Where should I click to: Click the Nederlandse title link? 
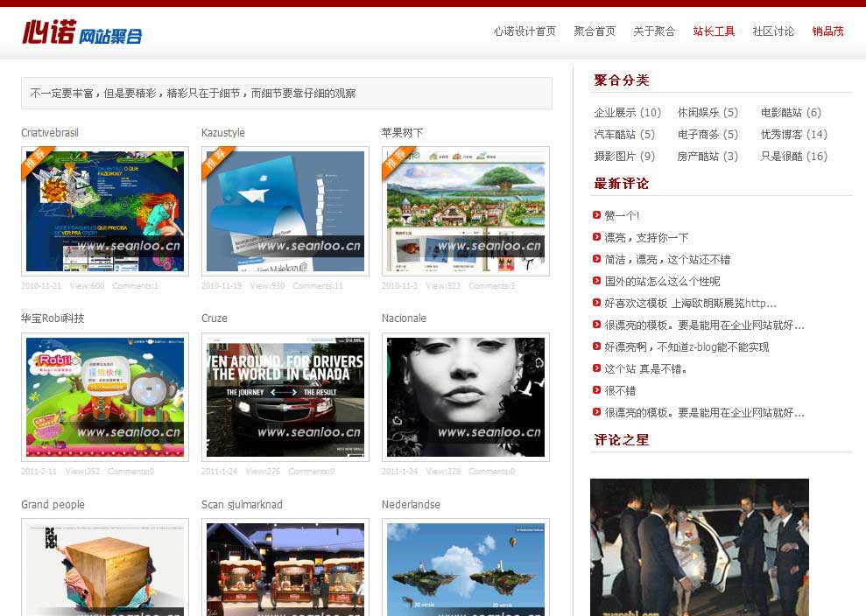[411, 505]
